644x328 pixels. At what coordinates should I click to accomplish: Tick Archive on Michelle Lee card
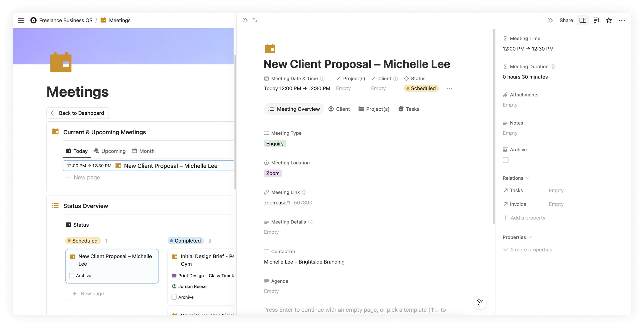[x=72, y=275]
